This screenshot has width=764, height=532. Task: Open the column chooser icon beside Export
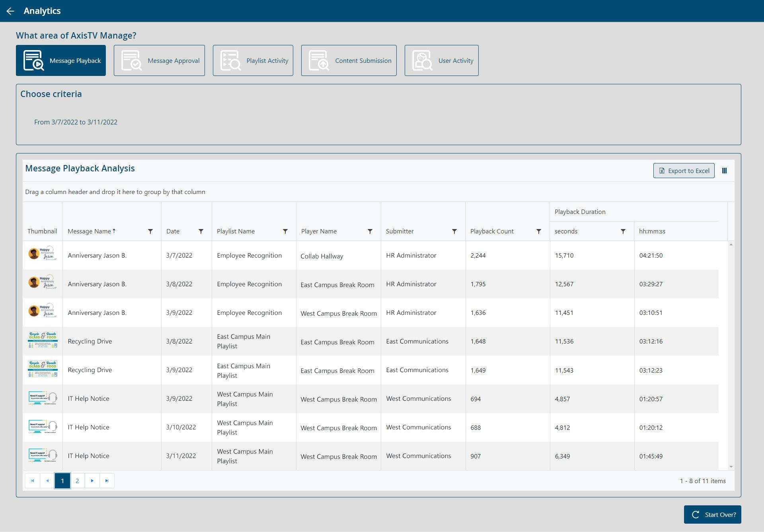point(724,171)
